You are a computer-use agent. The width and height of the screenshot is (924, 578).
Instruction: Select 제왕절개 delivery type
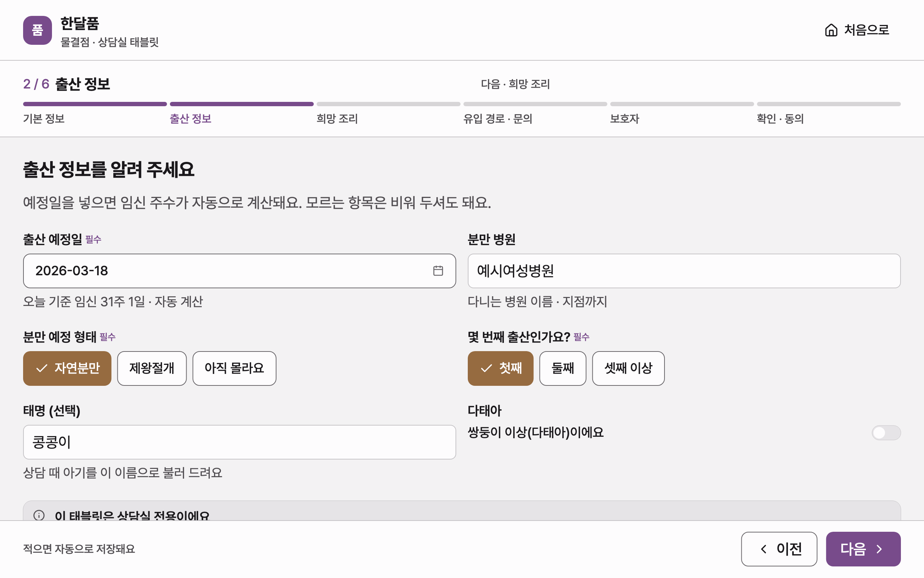[x=152, y=368]
